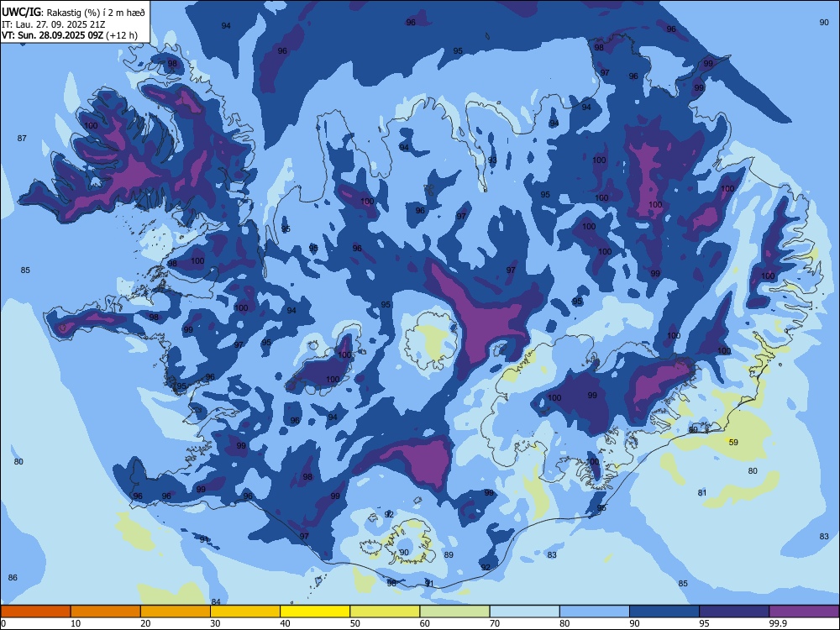Click the 'VT: Sun. 28.09.2025 09Z (+12 h)' line
Viewport: 840px width, 630px height.
(x=69, y=35)
